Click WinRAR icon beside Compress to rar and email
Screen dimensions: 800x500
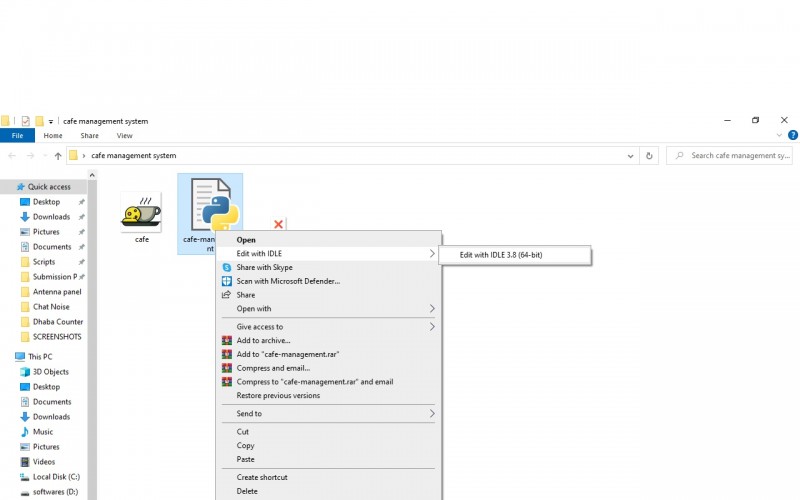tap(227, 382)
